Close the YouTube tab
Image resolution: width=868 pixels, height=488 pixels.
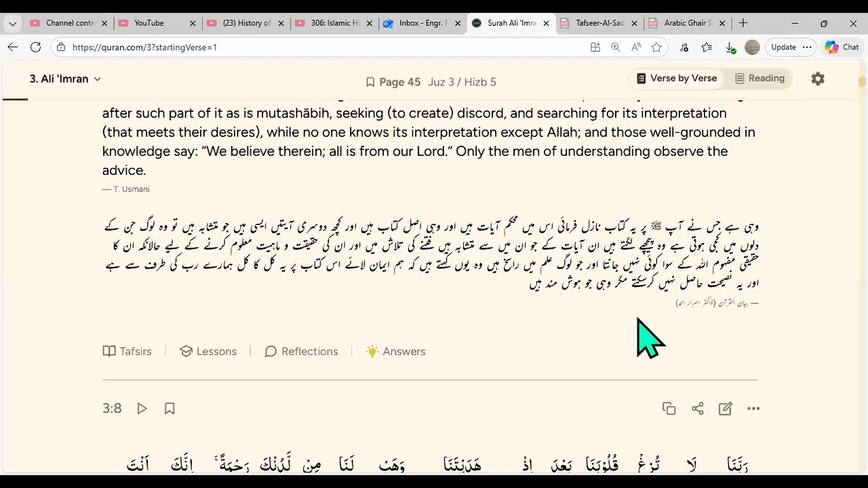click(193, 23)
